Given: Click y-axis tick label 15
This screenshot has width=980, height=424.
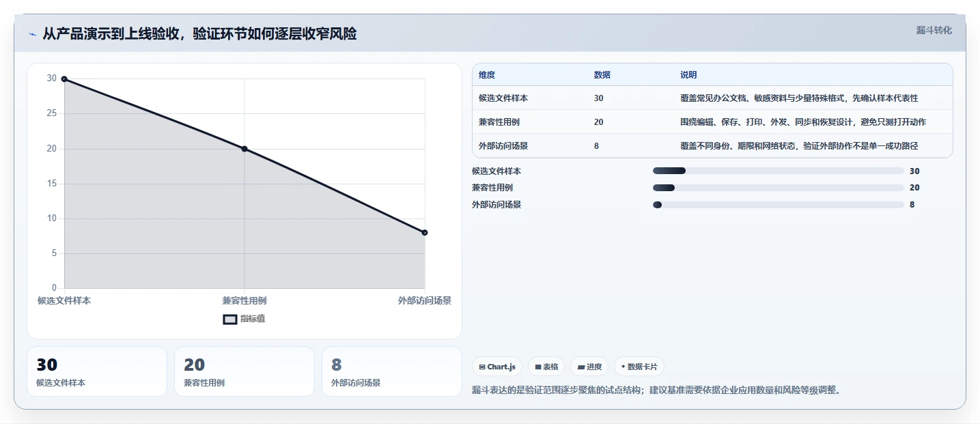Looking at the screenshot, I should (x=52, y=184).
